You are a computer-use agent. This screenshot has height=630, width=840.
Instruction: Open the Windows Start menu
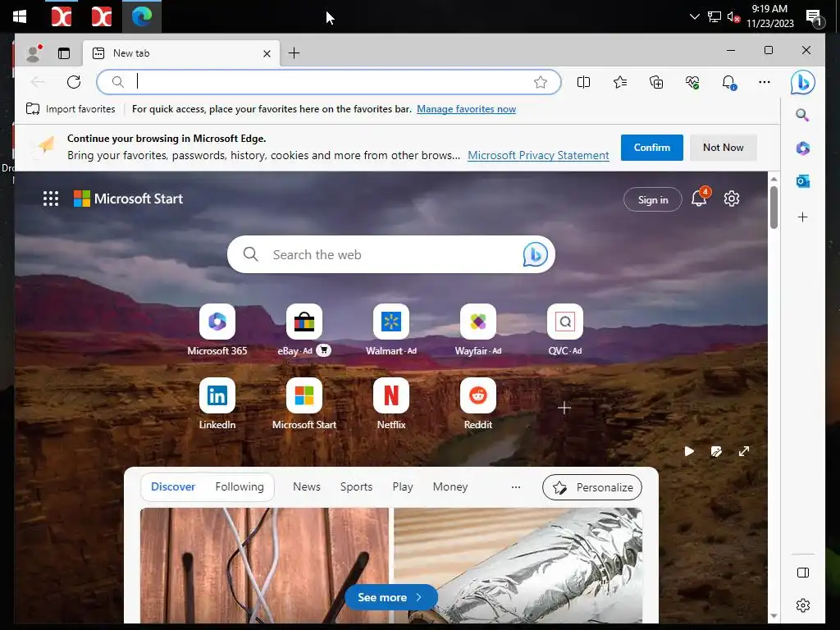point(20,16)
